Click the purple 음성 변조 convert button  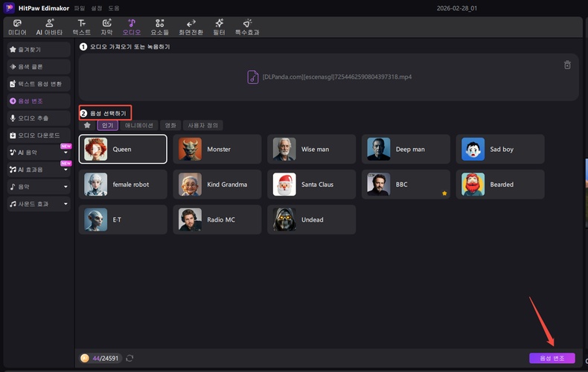(552, 359)
